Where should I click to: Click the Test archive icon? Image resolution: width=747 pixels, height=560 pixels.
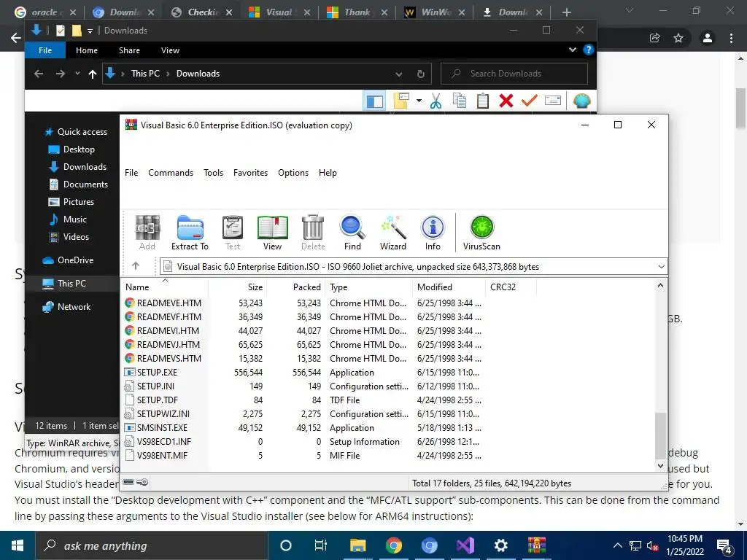coord(233,233)
